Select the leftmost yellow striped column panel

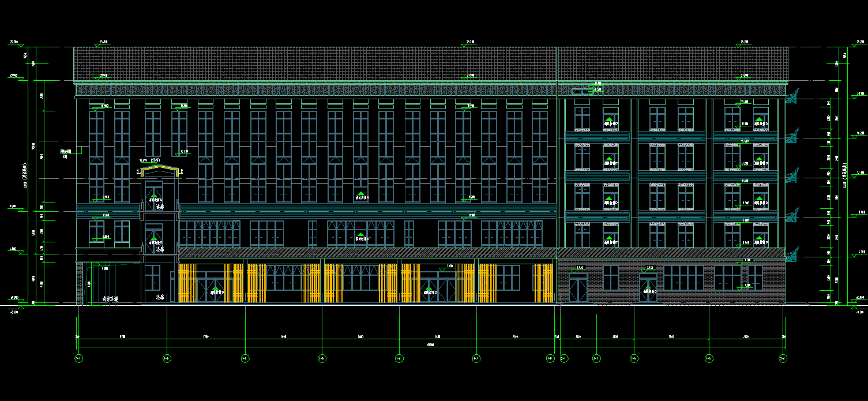point(185,283)
